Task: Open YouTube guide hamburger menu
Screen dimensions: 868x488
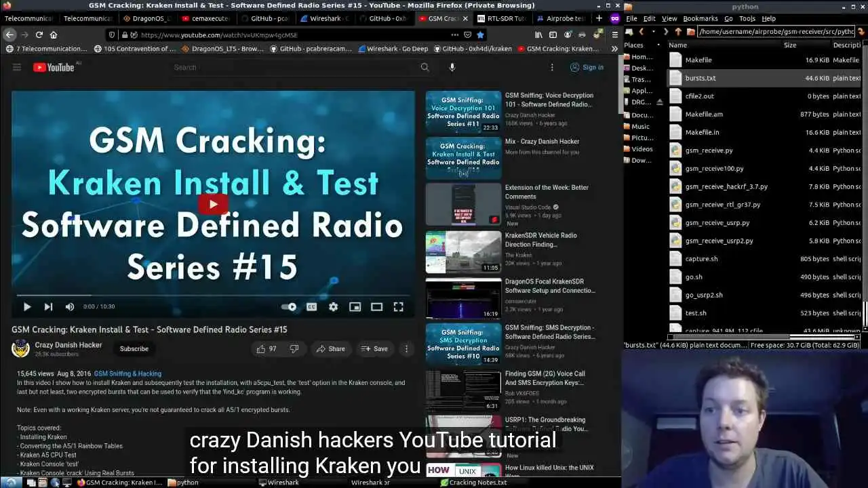Action: pyautogui.click(x=17, y=67)
